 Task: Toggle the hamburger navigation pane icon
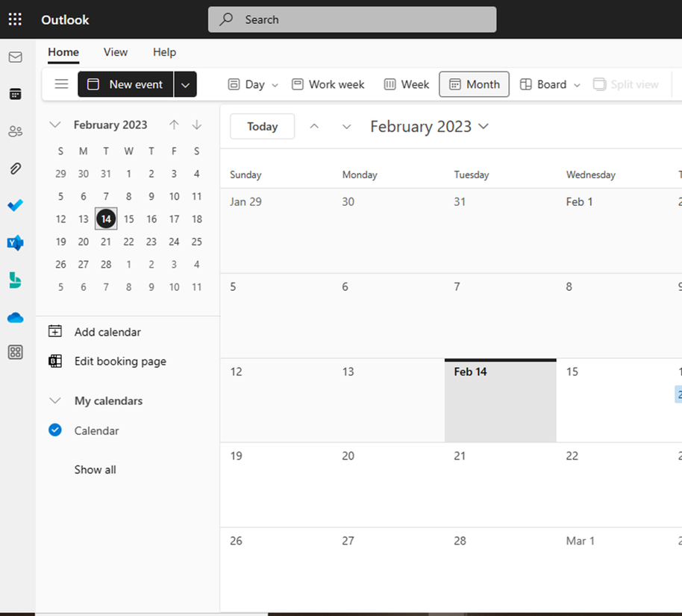click(x=61, y=84)
